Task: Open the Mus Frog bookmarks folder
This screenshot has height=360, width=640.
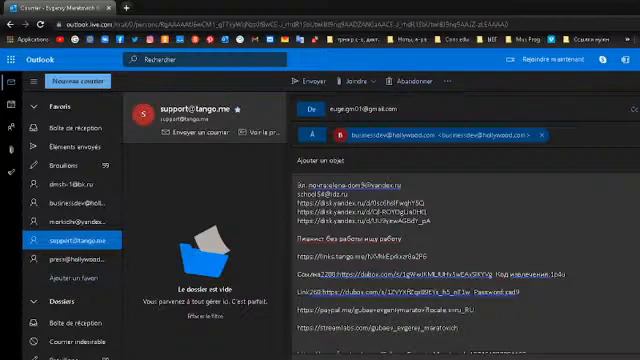Action: click(523, 40)
